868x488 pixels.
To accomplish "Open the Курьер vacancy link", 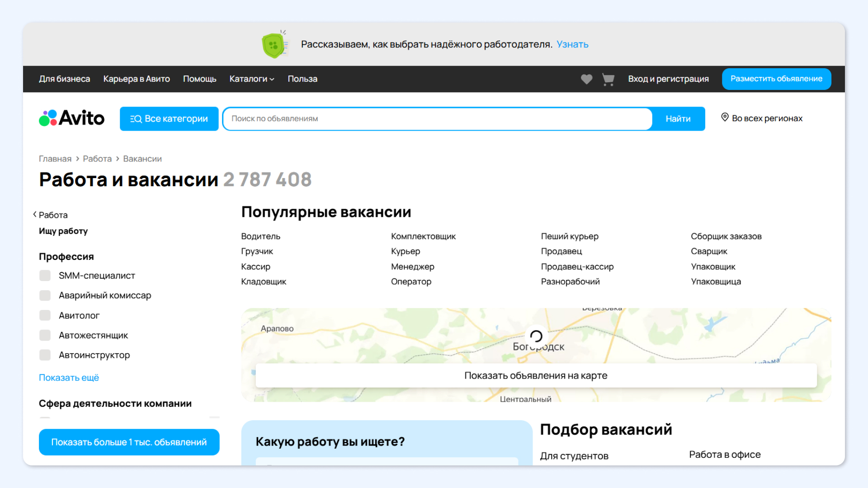I will pyautogui.click(x=406, y=251).
